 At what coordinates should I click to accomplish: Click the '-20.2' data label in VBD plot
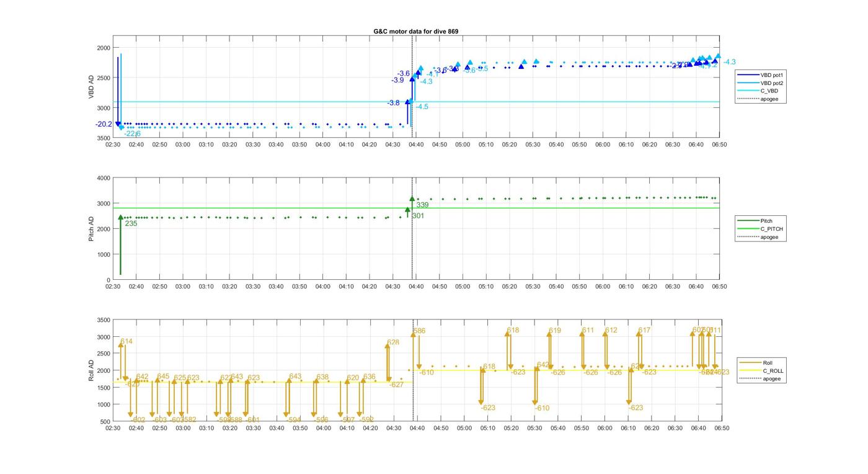tap(104, 124)
